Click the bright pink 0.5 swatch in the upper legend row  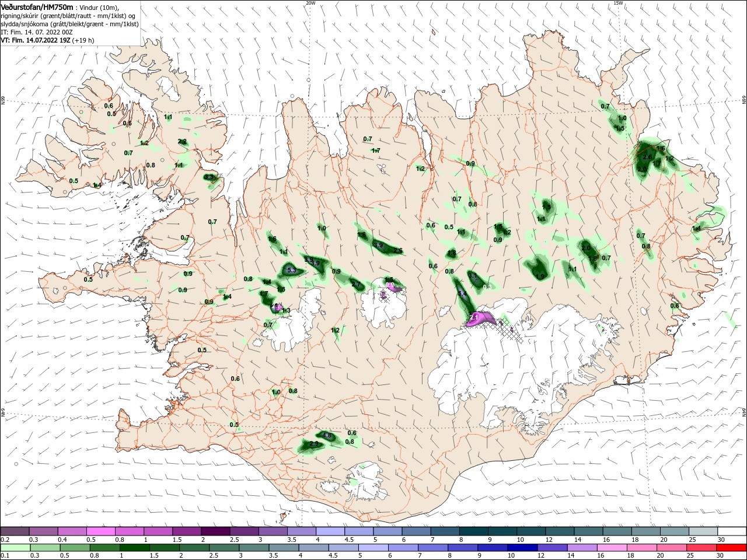(101, 531)
